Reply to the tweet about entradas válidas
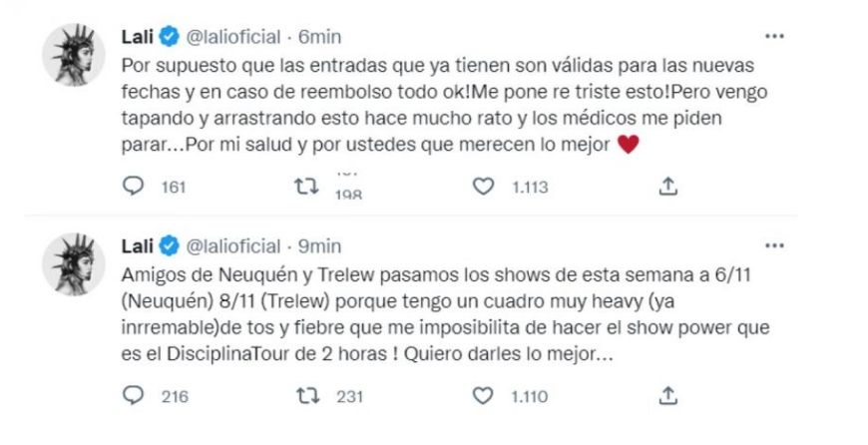The height and width of the screenshot is (445, 868). pos(133,188)
